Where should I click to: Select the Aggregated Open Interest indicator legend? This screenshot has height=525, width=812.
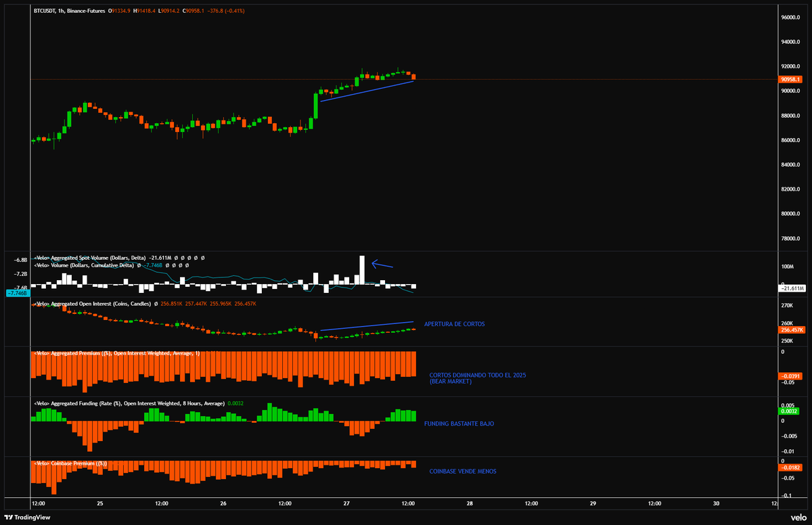pos(93,304)
